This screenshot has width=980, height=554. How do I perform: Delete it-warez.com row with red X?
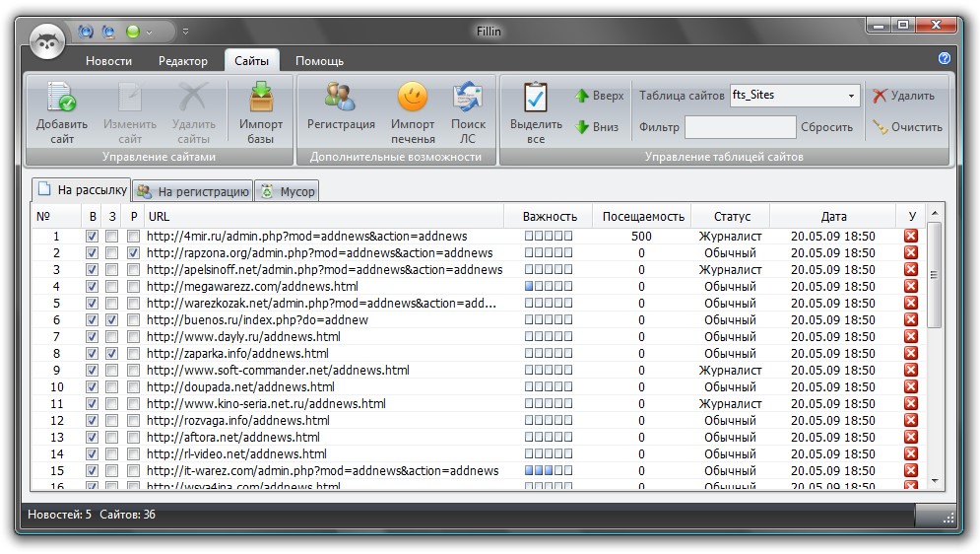(911, 470)
